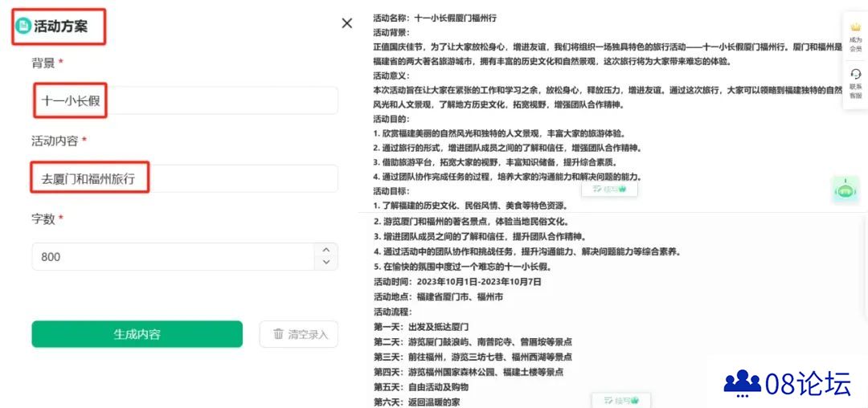
Task: Click the 续写 button under 活动目的 list
Action: (x=609, y=189)
